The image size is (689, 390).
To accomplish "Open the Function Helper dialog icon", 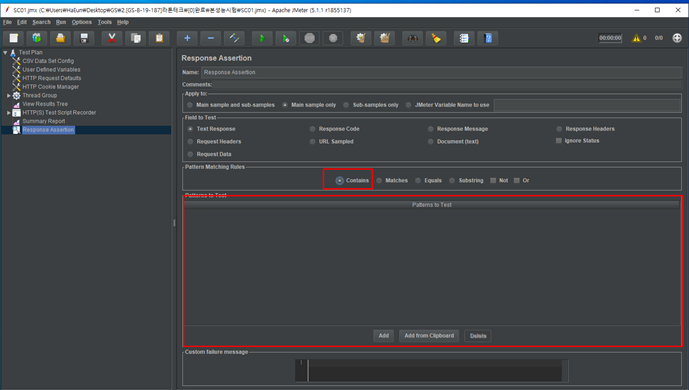I will 464,38.
